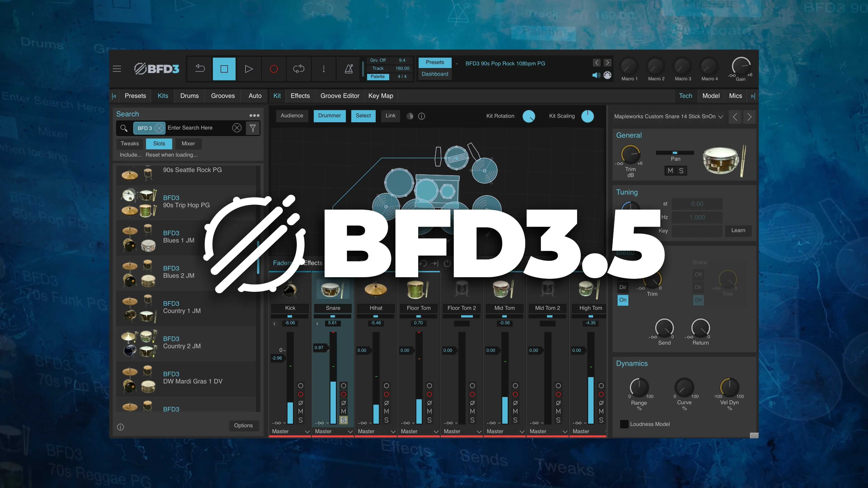Start playback with the play button
This screenshot has width=868, height=488.
(249, 69)
